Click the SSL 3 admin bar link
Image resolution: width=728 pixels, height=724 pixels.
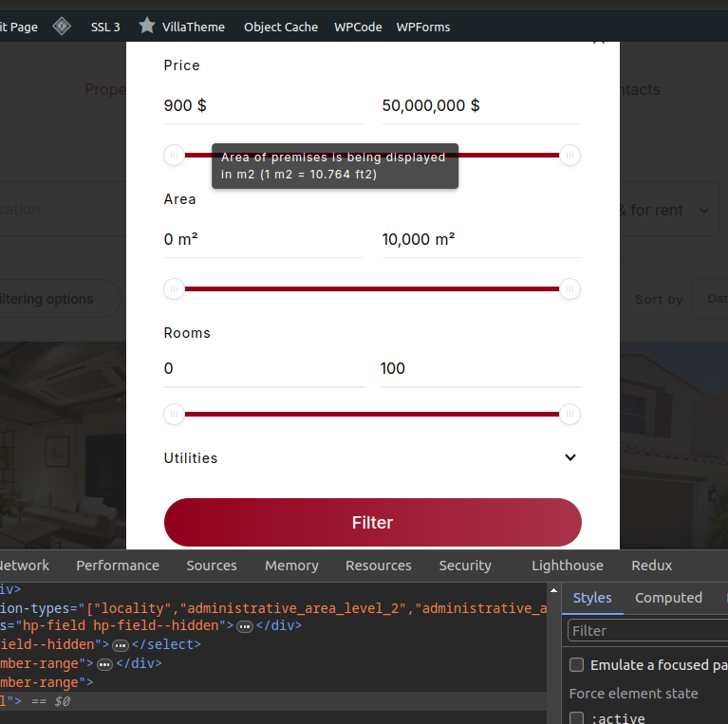(x=105, y=27)
